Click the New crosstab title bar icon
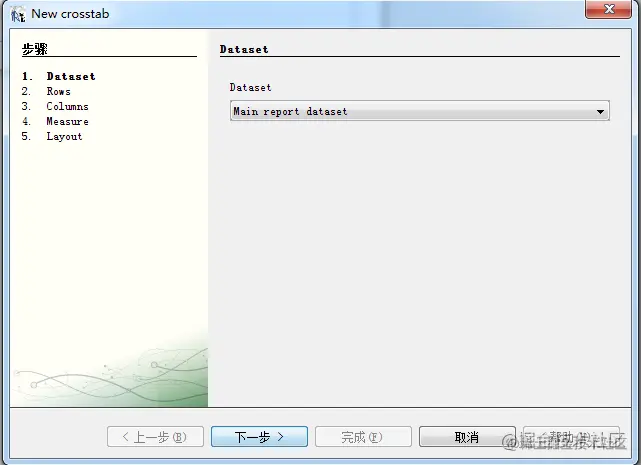 18,14
